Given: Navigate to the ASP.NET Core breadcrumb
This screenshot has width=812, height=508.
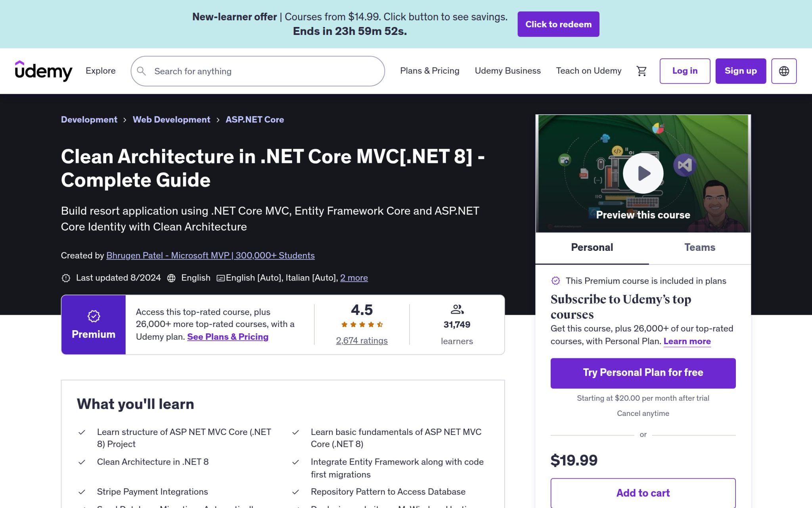Looking at the screenshot, I should click(255, 119).
